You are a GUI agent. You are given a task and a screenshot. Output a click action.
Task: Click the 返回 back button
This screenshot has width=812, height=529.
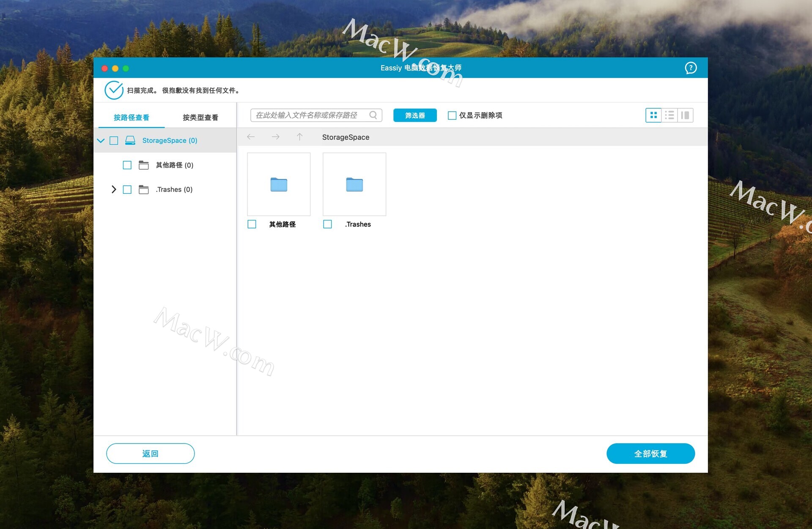[151, 454]
